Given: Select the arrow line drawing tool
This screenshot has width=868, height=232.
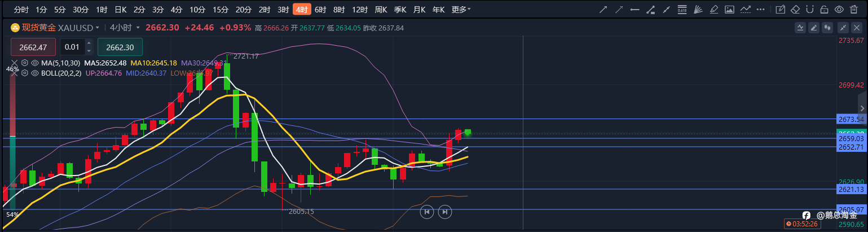Looking at the screenshot, I should pos(603,10).
